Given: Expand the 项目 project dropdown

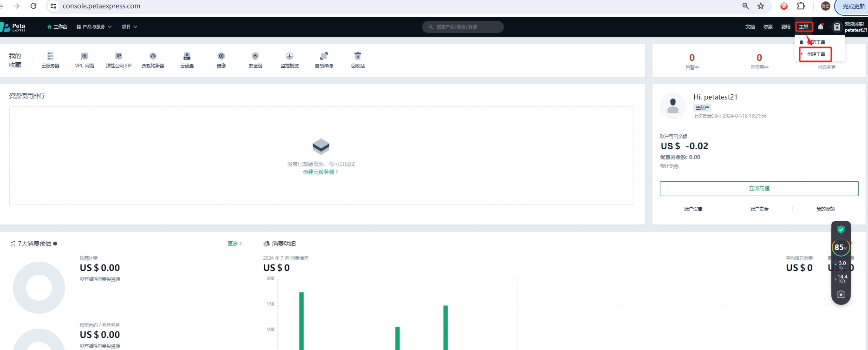Looking at the screenshot, I should (x=129, y=27).
